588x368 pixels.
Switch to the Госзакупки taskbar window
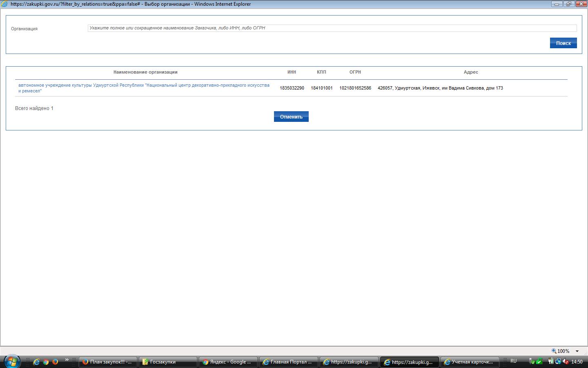(x=167, y=362)
